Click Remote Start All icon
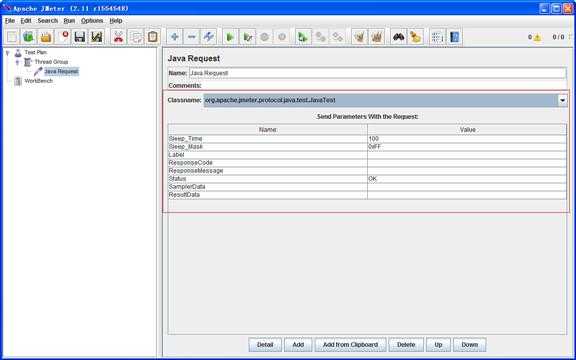Screen dimensions: 576x360 tap(303, 37)
